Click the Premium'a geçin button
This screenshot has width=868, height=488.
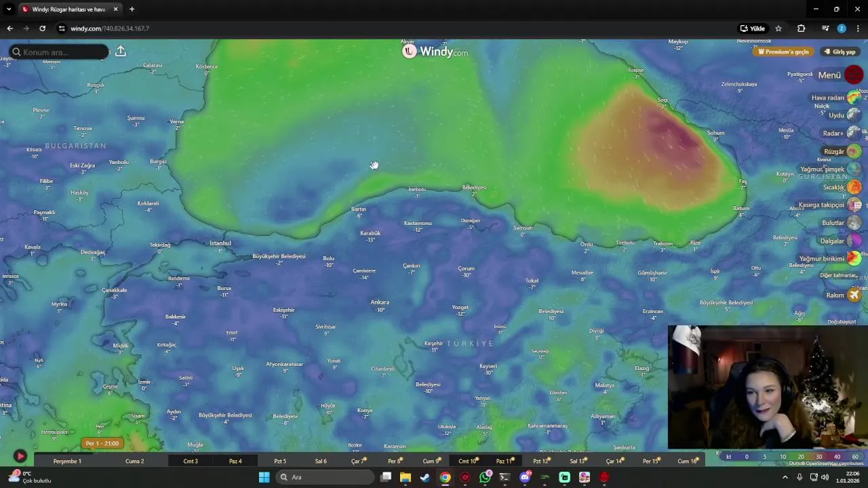[783, 52]
